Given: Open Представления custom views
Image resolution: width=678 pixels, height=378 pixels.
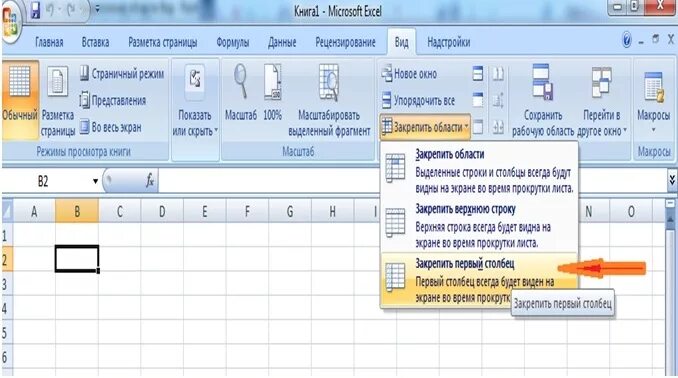Looking at the screenshot, I should pyautogui.click(x=113, y=101).
